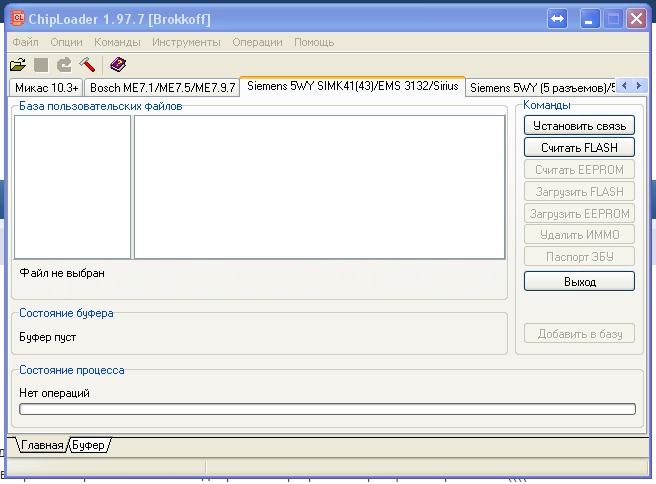Switch to the Буфер bottom tab
The image size is (656, 484).
click(x=88, y=445)
